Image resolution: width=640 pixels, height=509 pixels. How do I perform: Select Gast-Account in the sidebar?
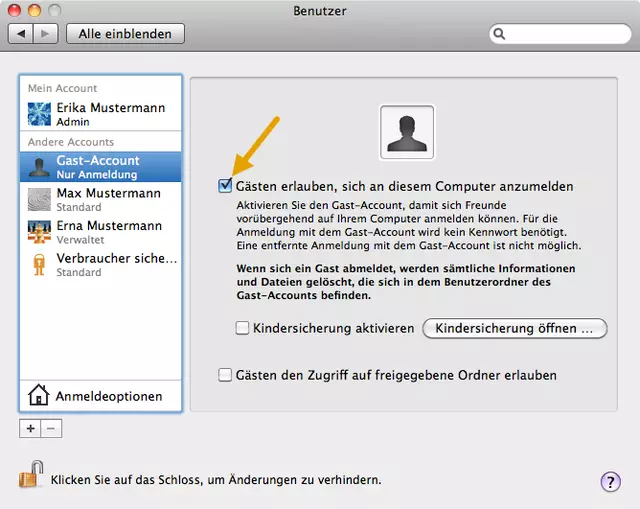pyautogui.click(x=98, y=166)
